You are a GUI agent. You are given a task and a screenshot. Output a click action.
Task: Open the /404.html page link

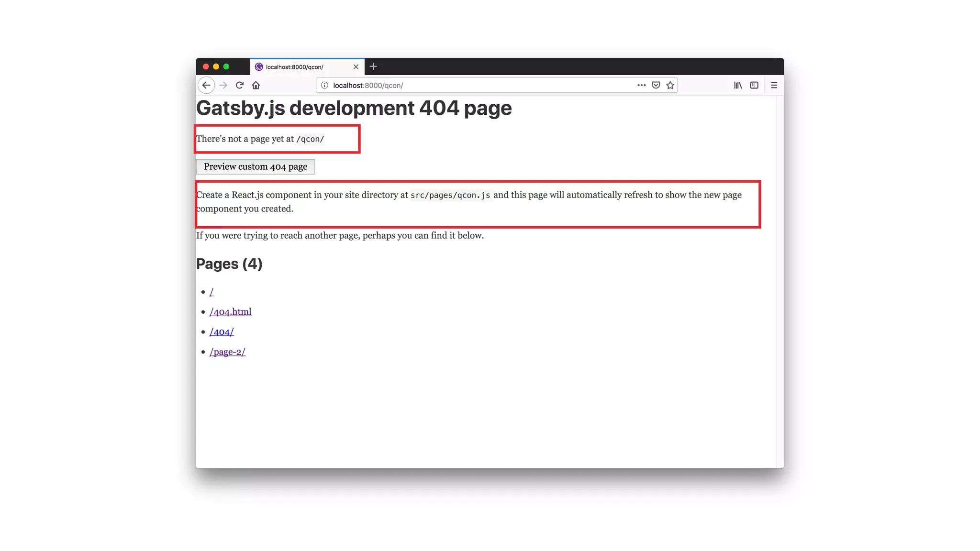230,312
